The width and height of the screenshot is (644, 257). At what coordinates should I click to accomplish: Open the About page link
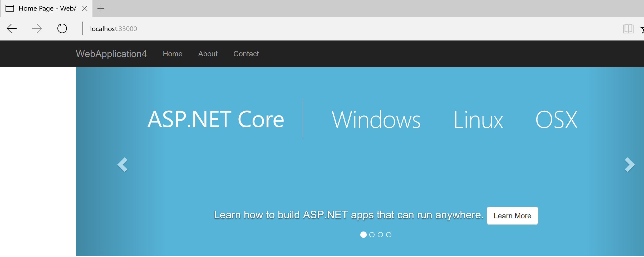208,54
